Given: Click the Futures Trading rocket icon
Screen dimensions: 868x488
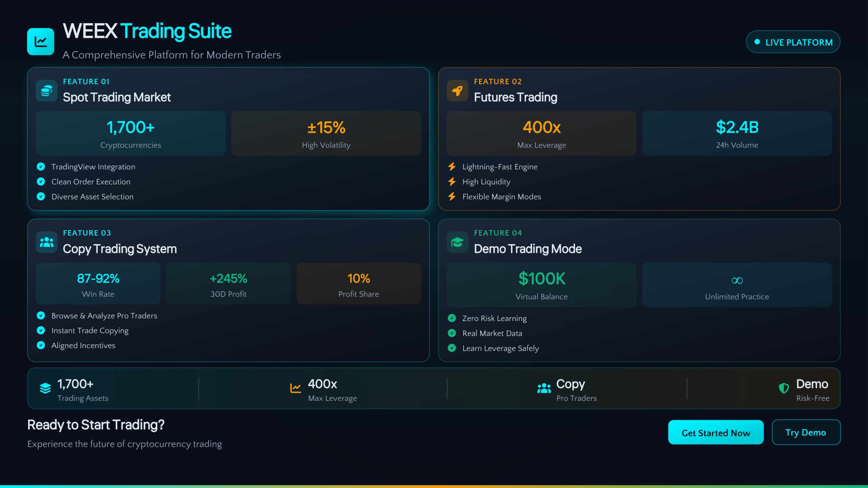Looking at the screenshot, I should [x=457, y=91].
